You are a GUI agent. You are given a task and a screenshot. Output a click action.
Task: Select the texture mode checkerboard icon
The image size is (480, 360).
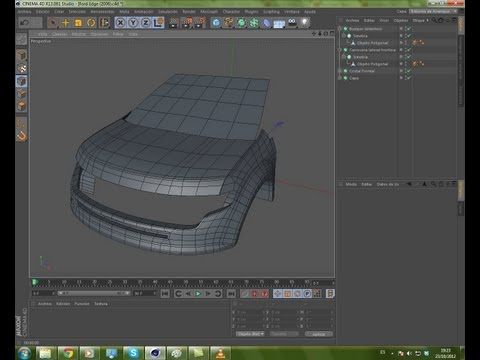22,68
